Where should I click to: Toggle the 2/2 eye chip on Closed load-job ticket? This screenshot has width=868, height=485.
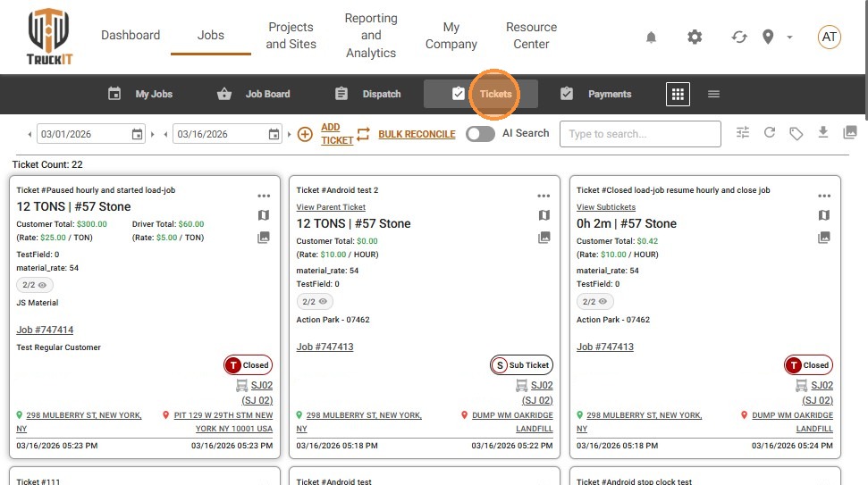pos(595,302)
